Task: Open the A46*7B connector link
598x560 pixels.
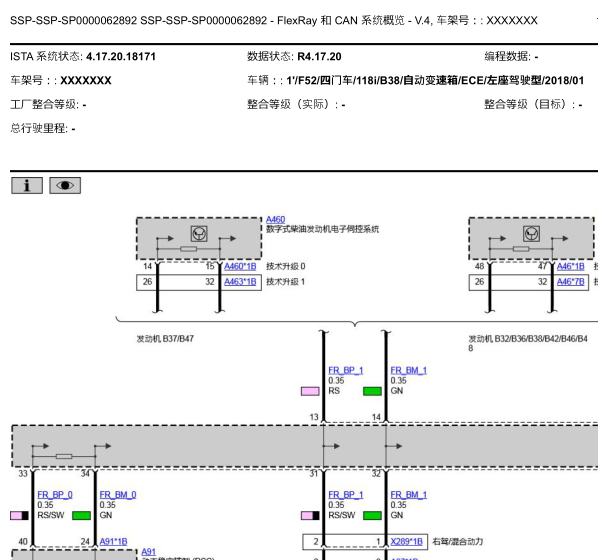Action: (571, 282)
